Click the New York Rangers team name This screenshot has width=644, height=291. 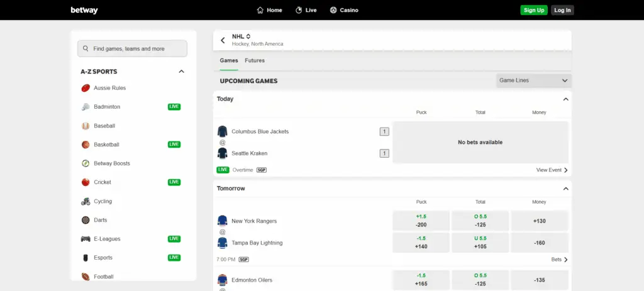click(x=254, y=221)
